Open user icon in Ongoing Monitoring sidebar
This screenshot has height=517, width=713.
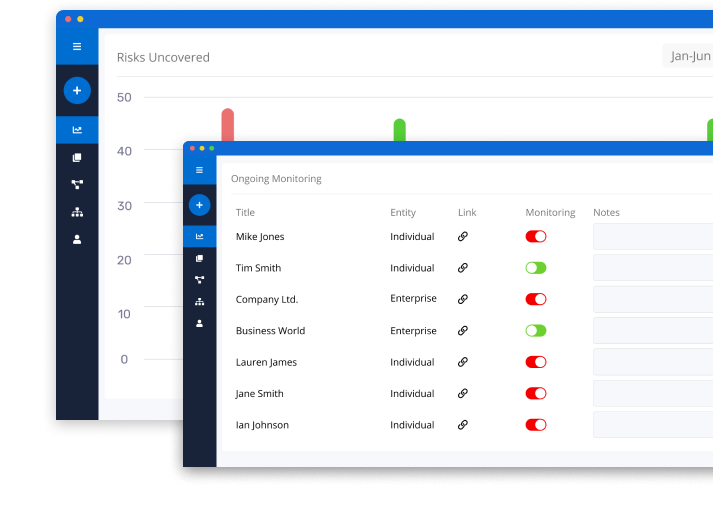pos(199,323)
